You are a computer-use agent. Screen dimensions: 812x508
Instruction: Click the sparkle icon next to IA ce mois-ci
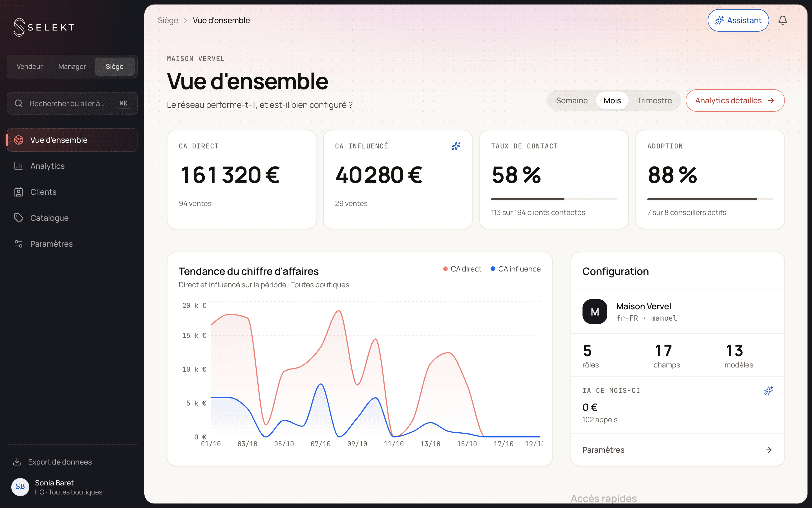(768, 390)
